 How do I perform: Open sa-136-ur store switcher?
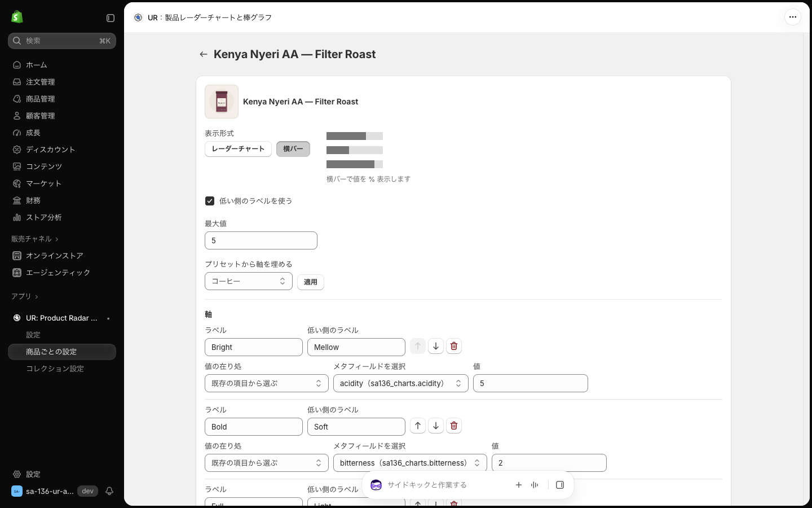(x=54, y=491)
